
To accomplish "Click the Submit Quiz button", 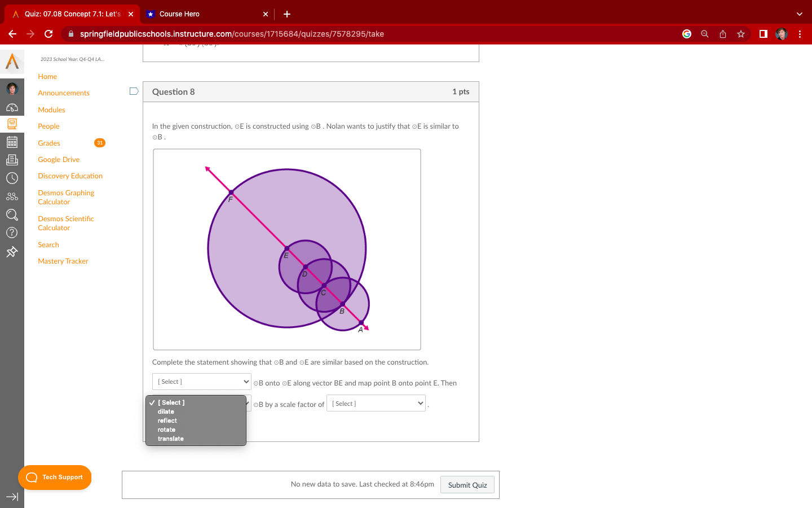I will point(467,485).
